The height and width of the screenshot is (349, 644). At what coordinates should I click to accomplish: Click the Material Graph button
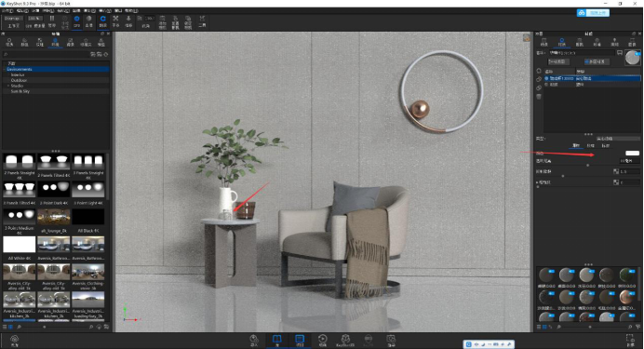[x=558, y=61]
